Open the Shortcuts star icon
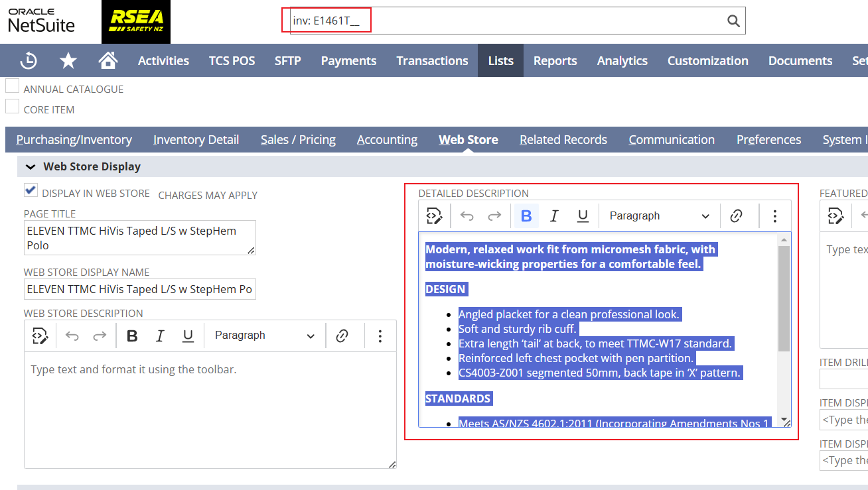 pyautogui.click(x=68, y=60)
